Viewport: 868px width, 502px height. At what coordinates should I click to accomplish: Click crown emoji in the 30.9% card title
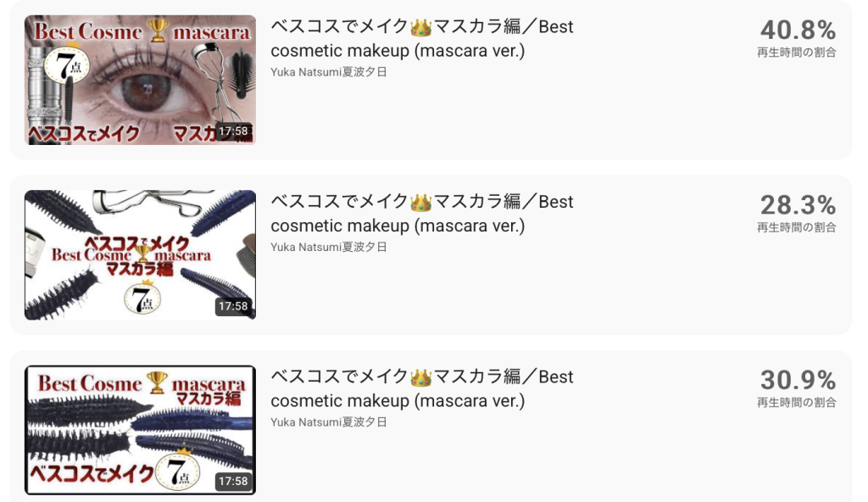click(420, 377)
